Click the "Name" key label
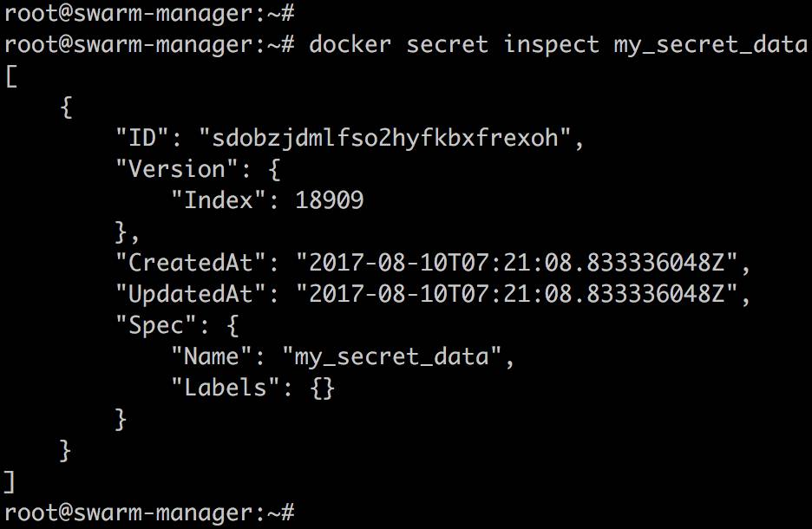Image resolution: width=812 pixels, height=529 pixels. pos(212,356)
